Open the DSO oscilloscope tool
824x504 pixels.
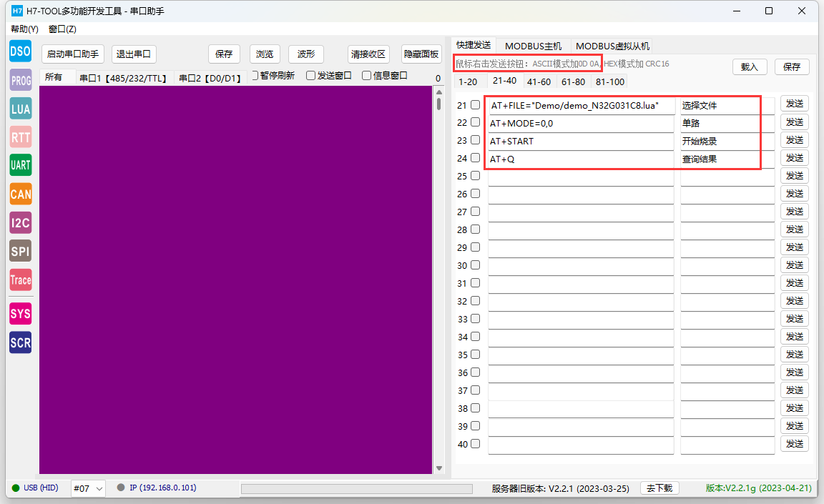(21, 51)
